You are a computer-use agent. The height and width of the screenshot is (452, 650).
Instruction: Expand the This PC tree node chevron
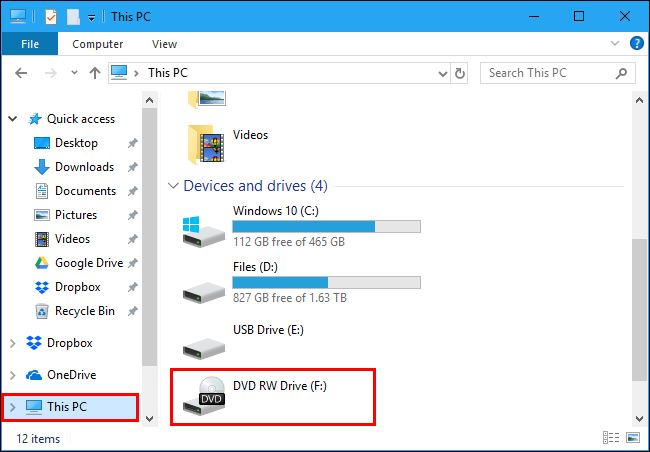pos(13,407)
